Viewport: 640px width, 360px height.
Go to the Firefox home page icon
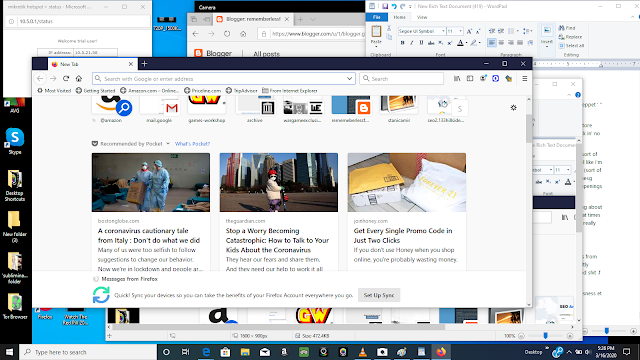tap(79, 78)
